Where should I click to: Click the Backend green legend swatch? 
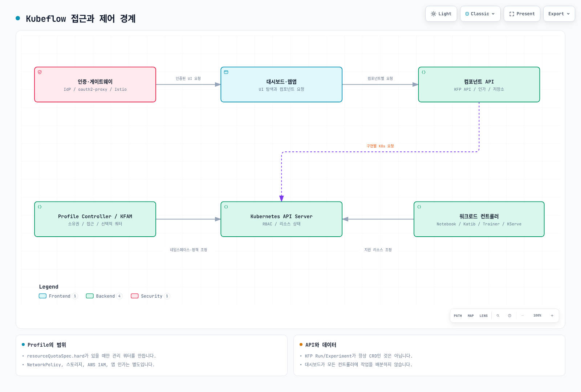pos(90,296)
